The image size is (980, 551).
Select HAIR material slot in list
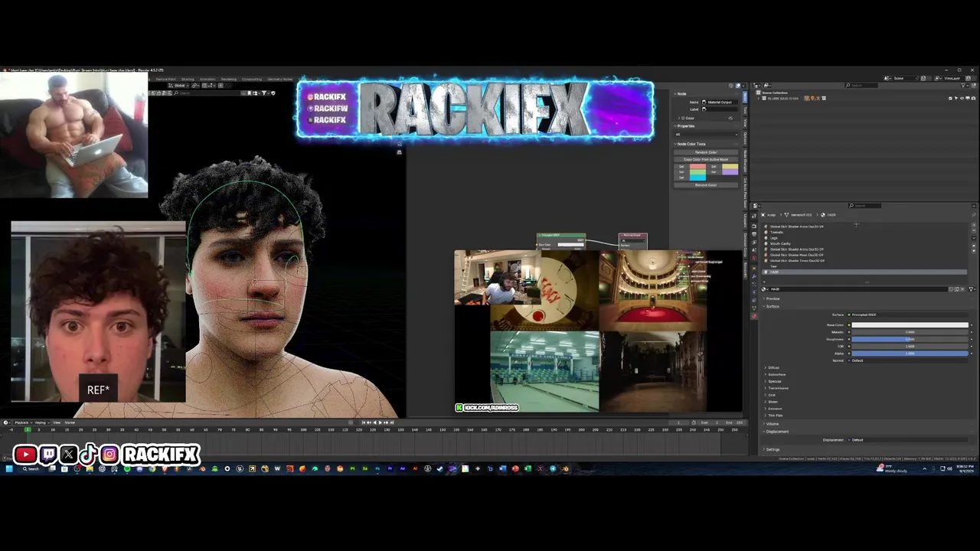[x=864, y=272]
